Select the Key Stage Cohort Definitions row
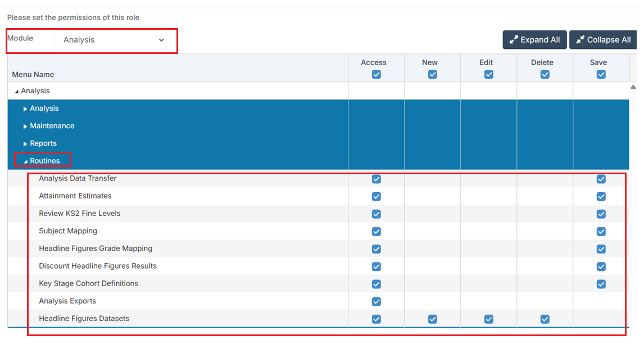The image size is (644, 344). click(318, 284)
